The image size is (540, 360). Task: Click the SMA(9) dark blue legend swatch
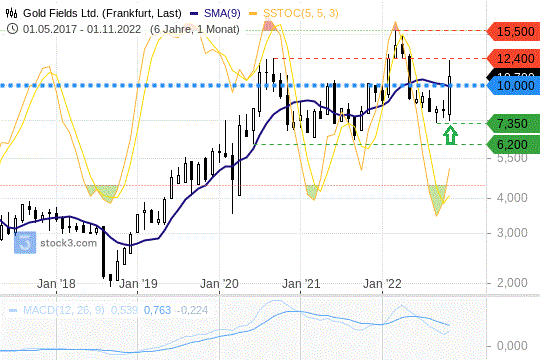[194, 13]
